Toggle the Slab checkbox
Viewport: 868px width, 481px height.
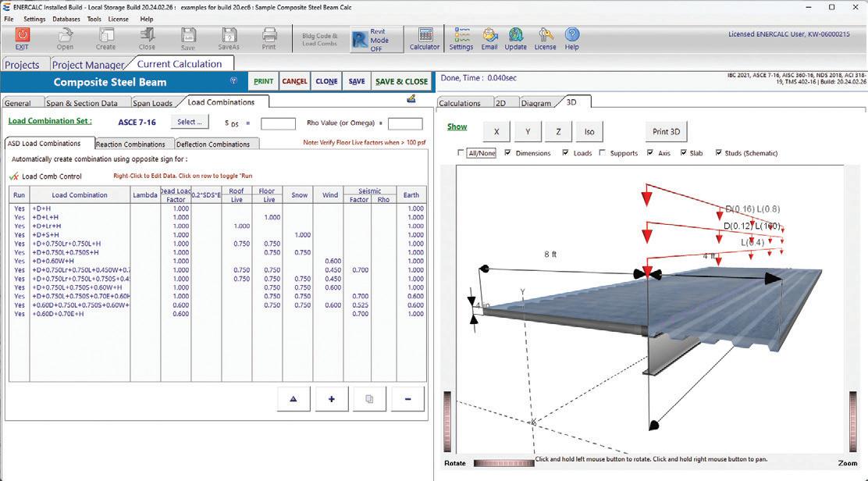(x=684, y=153)
